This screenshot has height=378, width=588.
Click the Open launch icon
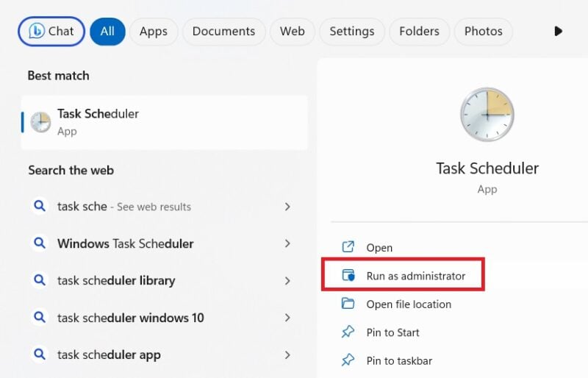[x=348, y=246]
